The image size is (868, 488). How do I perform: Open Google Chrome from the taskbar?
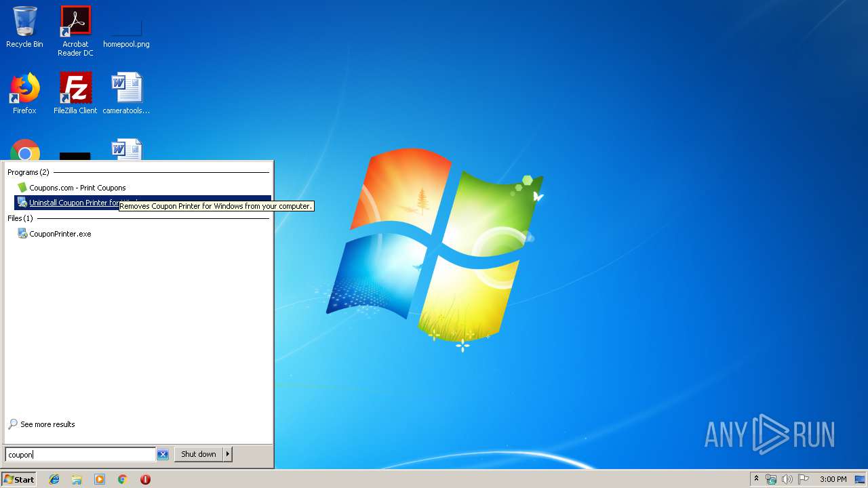coord(122,479)
